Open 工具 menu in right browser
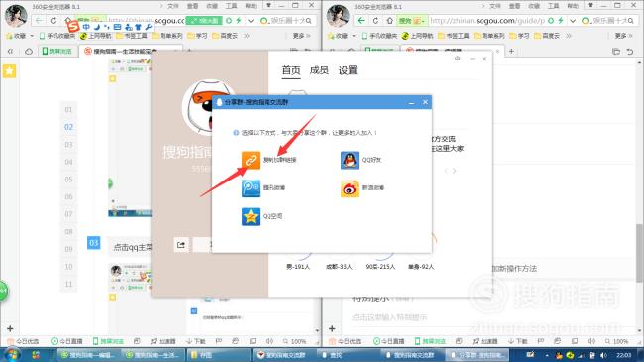The image size is (644, 362). 553,6
